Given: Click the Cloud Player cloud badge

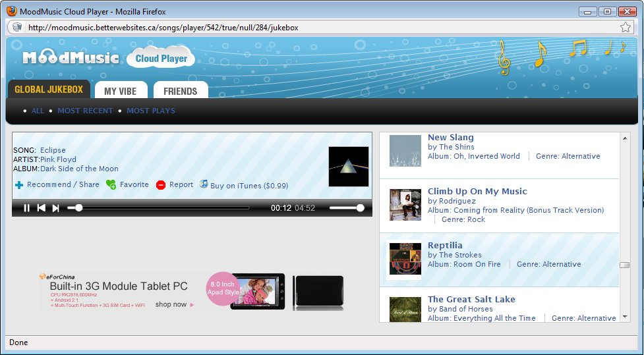Looking at the screenshot, I should (161, 58).
